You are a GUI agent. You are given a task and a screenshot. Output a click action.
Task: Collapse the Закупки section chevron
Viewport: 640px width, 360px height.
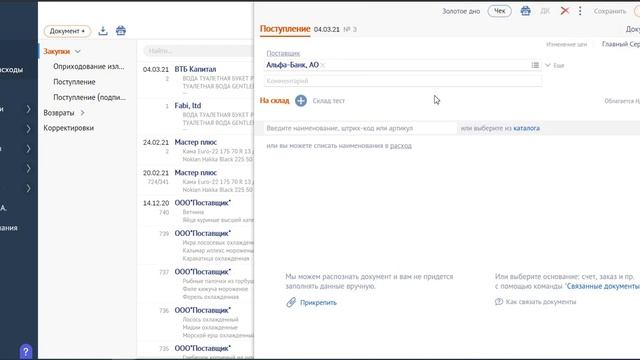(x=78, y=51)
